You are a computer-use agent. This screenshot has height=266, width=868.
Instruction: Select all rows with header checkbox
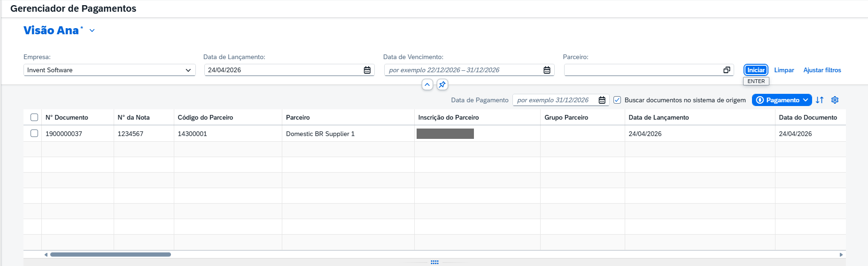(x=34, y=117)
